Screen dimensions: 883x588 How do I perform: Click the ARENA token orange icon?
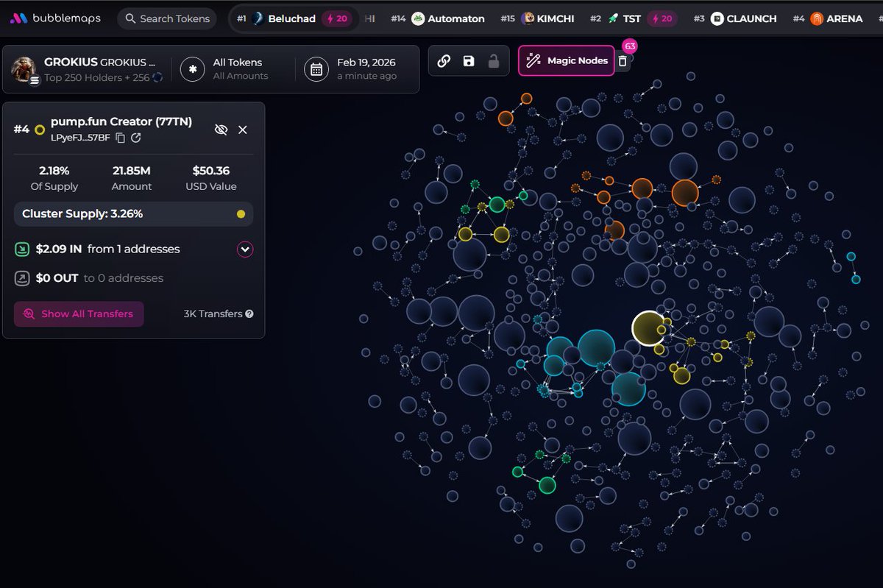pos(817,18)
